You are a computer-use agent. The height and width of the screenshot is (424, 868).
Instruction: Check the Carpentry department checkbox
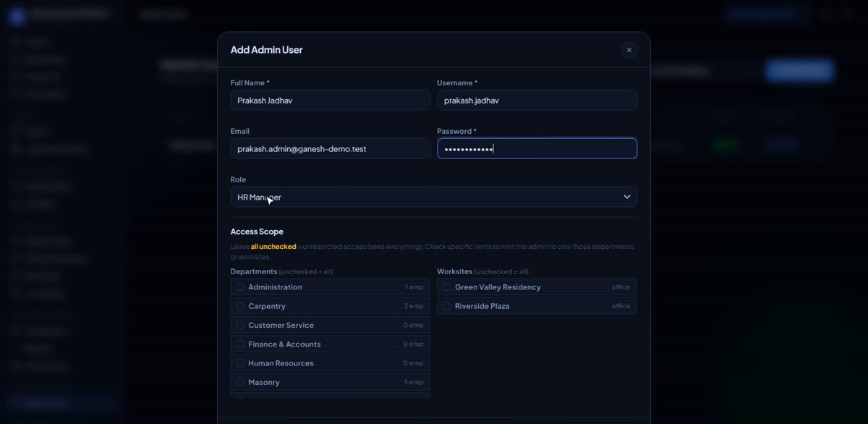(240, 306)
